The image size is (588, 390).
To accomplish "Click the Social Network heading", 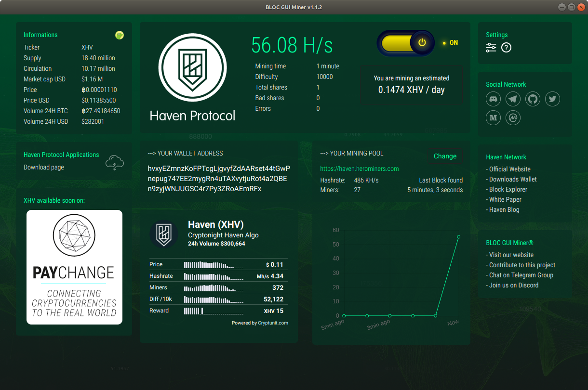I will pyautogui.click(x=506, y=84).
